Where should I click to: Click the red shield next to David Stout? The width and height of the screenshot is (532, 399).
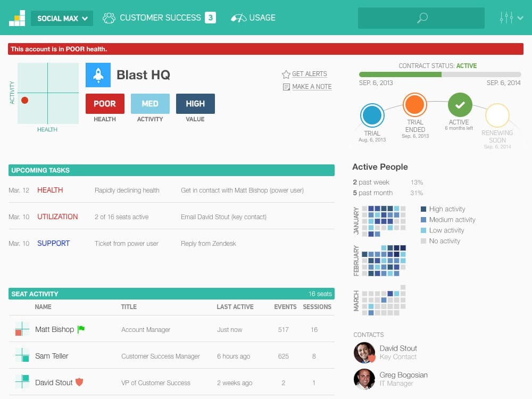[x=80, y=382]
